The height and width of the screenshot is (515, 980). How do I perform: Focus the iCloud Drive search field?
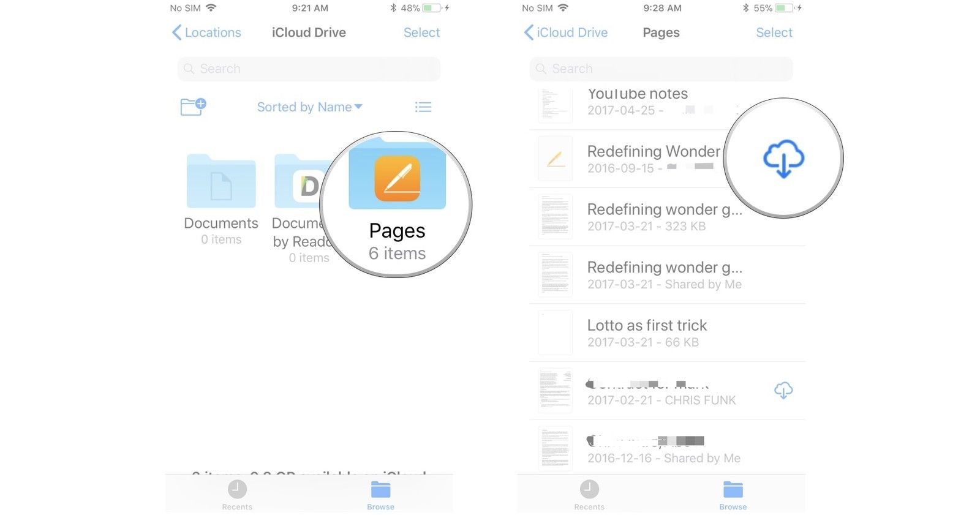309,69
